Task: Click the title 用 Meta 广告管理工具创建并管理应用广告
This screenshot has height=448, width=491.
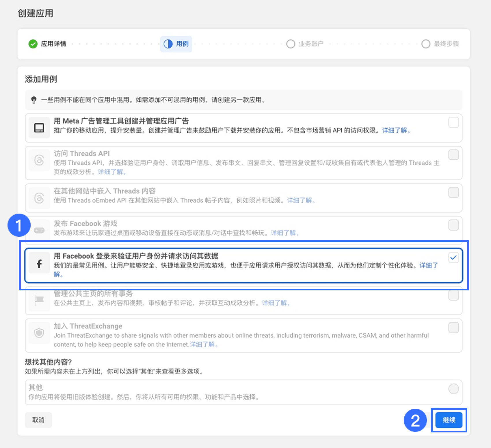Action: 121,121
